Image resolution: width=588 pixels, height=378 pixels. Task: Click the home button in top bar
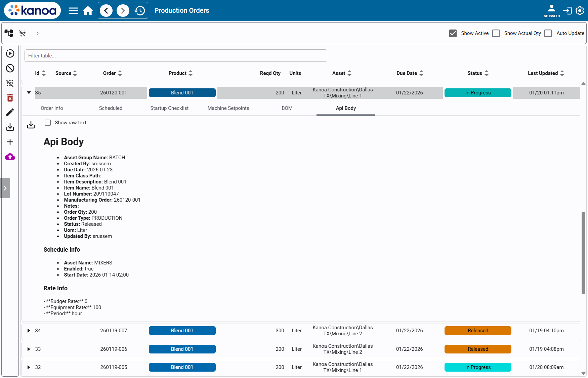(x=88, y=10)
